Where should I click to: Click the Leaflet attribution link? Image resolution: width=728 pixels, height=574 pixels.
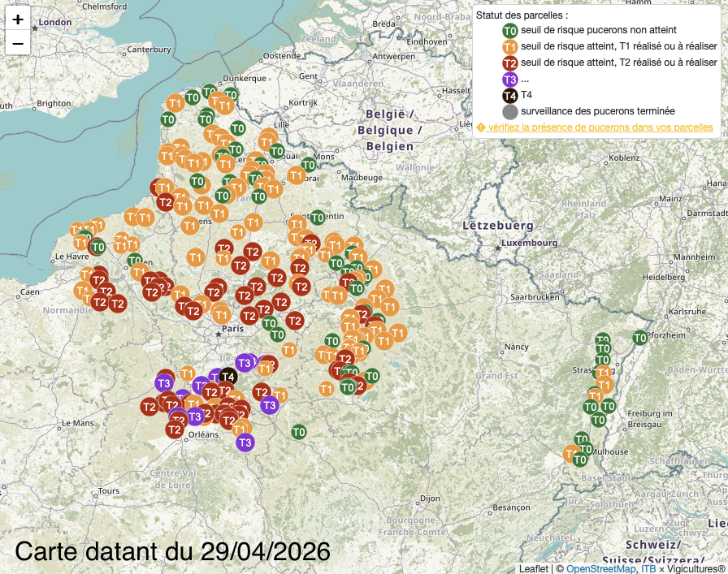(x=534, y=568)
